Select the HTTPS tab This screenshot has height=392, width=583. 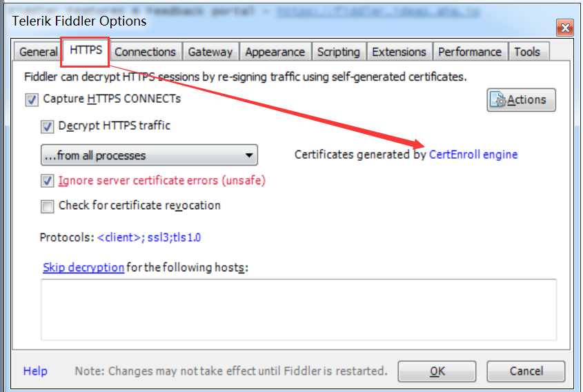86,50
